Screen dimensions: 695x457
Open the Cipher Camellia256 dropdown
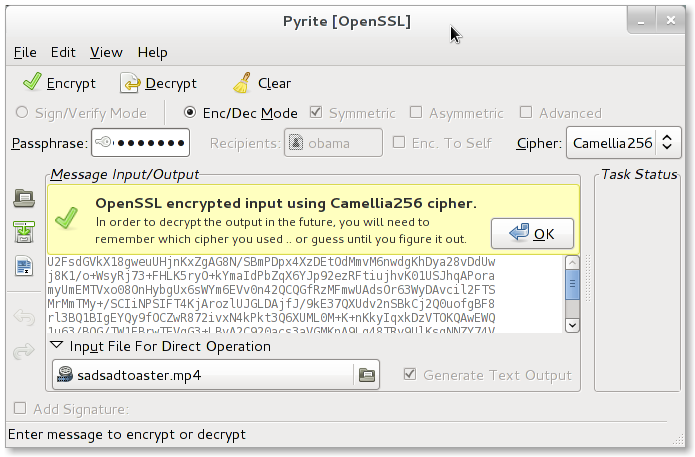624,143
